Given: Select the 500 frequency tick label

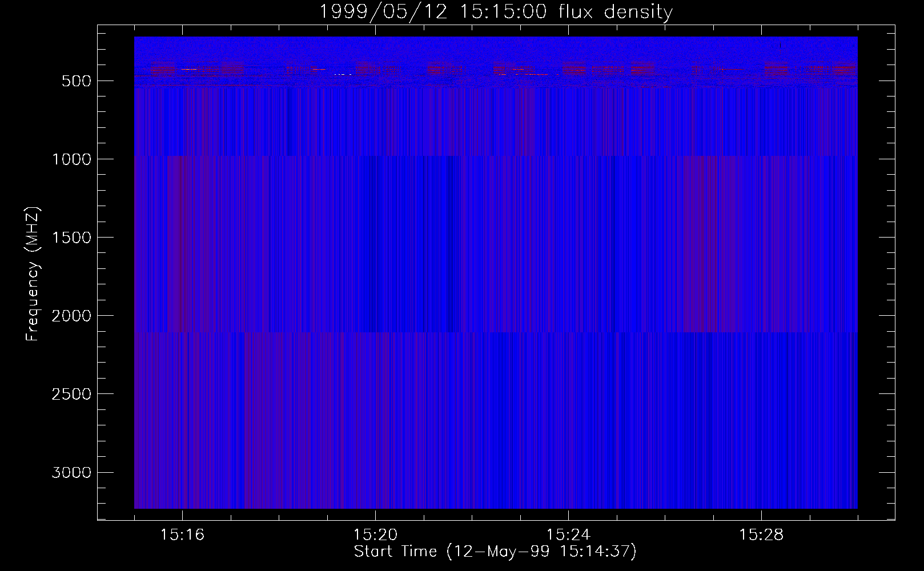Looking at the screenshot, I should pos(77,81).
